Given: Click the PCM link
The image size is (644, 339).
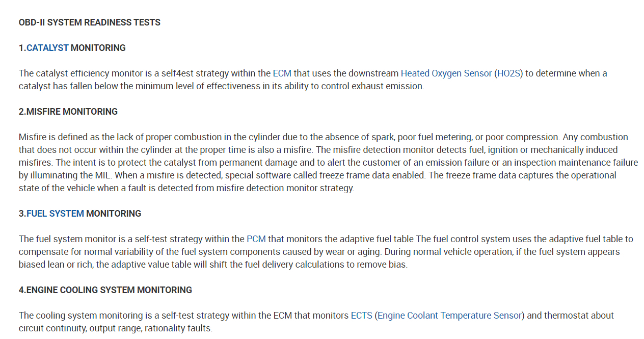Looking at the screenshot, I should coord(256,239).
